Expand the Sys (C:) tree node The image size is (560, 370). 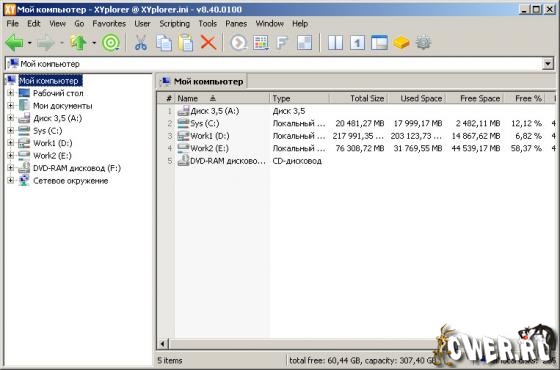coord(10,131)
